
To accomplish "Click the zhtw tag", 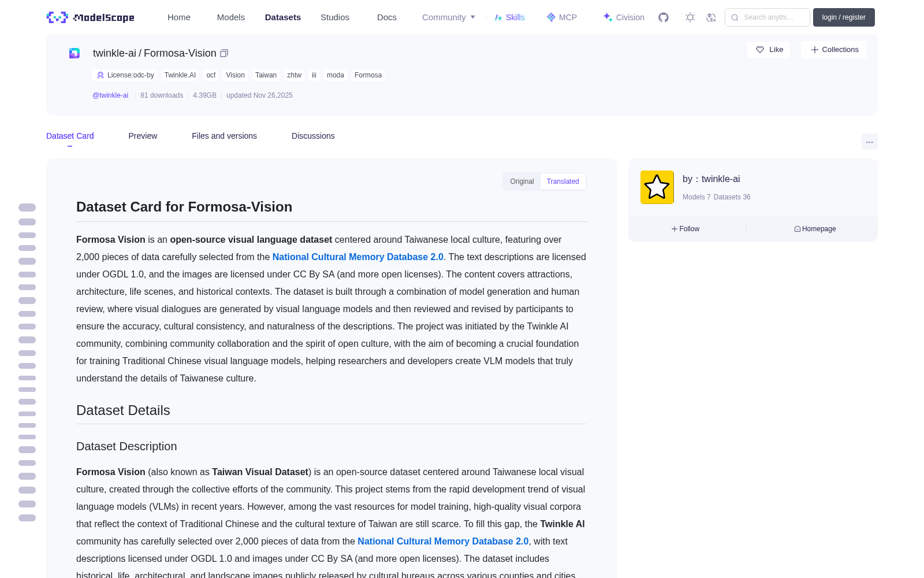I will (x=294, y=75).
